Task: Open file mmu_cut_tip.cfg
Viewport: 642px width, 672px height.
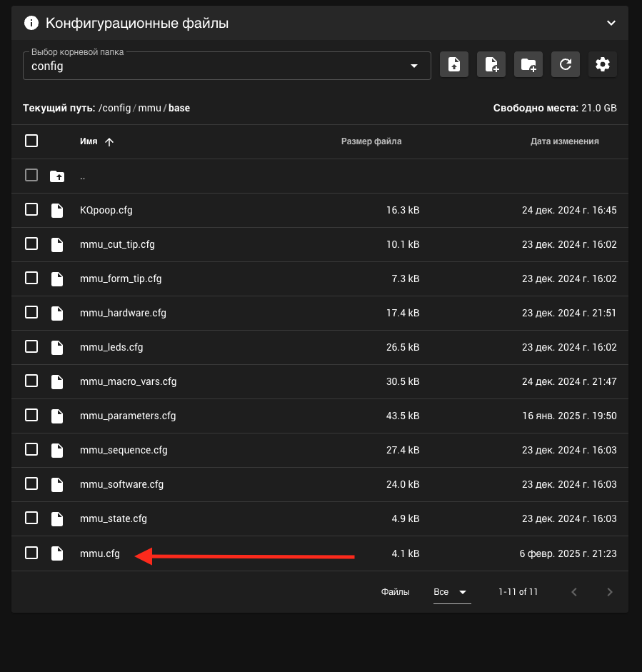Action: tap(117, 245)
